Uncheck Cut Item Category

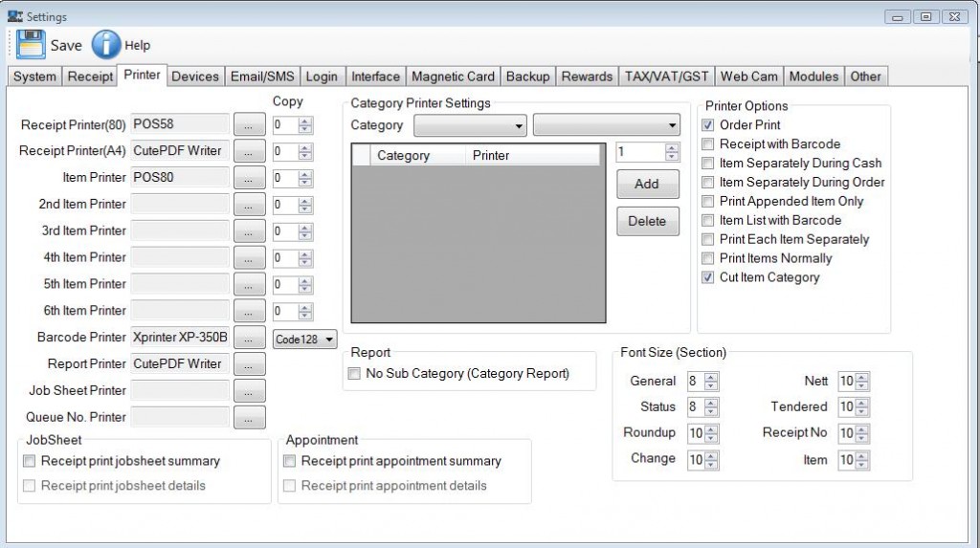(707, 277)
